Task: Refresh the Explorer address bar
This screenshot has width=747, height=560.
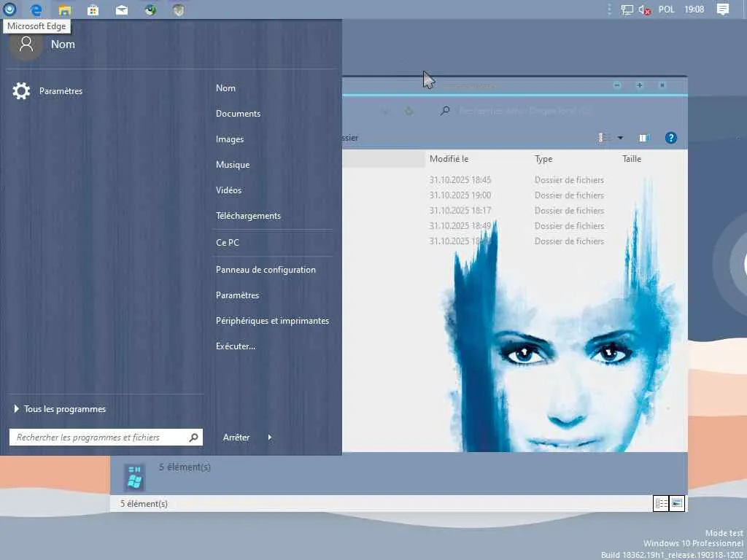Action: pos(409,112)
